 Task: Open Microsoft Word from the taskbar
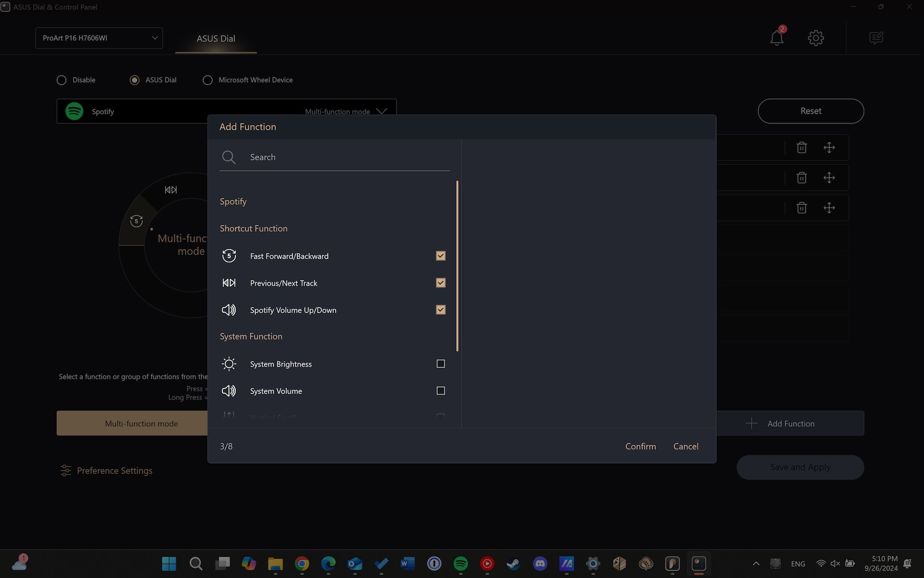point(408,564)
